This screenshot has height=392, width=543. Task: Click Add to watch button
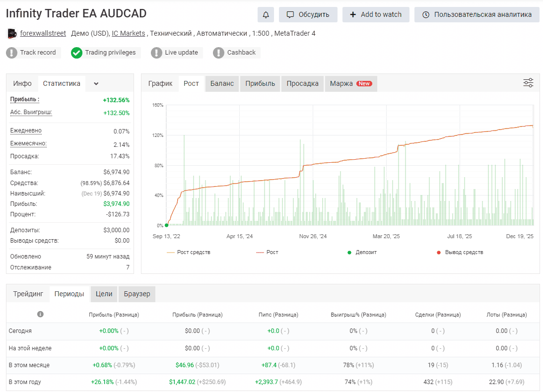coord(376,14)
